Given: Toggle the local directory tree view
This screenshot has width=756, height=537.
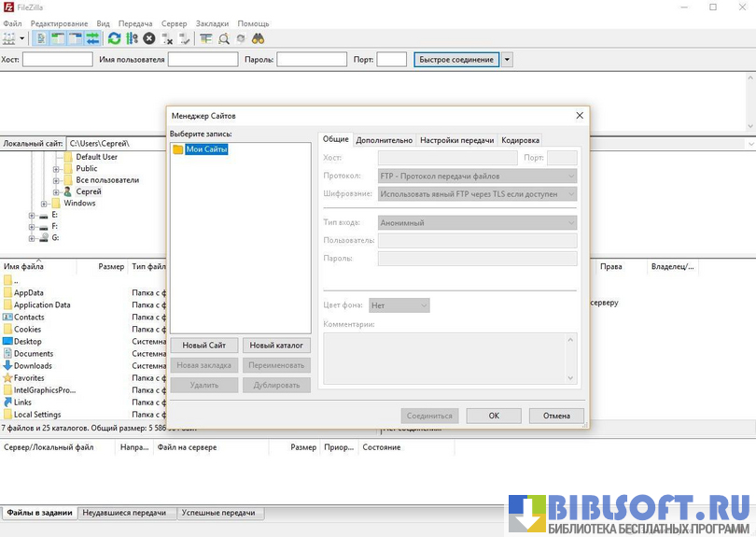Looking at the screenshot, I should pyautogui.click(x=59, y=39).
